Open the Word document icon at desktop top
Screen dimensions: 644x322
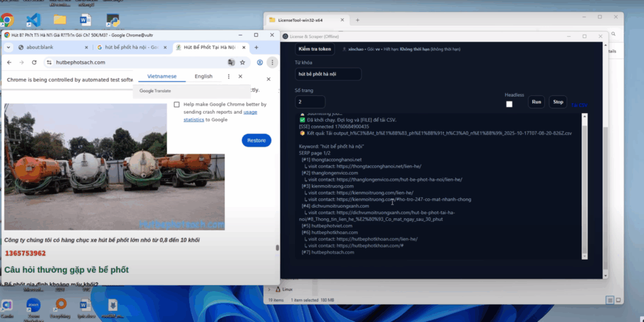click(x=85, y=20)
